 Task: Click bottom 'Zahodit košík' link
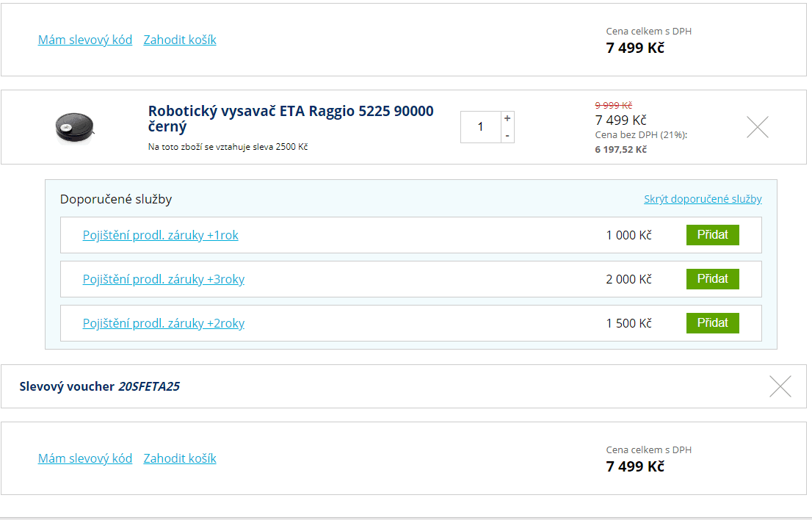coord(180,458)
